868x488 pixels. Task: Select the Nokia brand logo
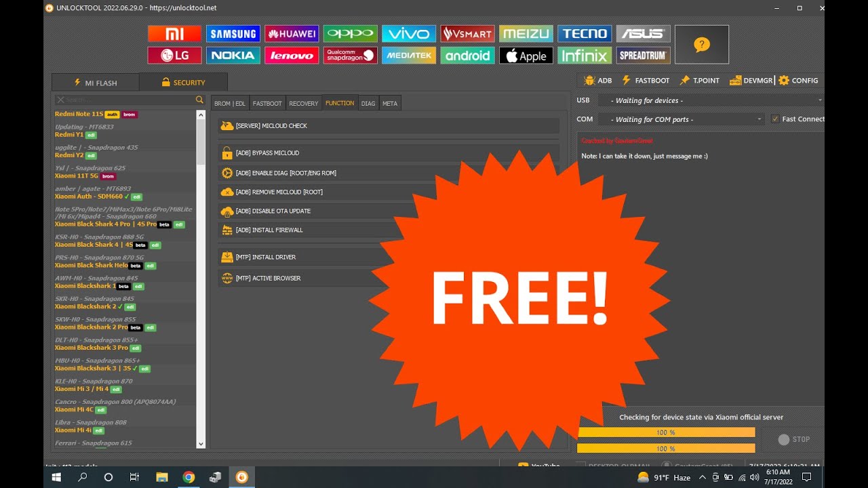point(233,56)
